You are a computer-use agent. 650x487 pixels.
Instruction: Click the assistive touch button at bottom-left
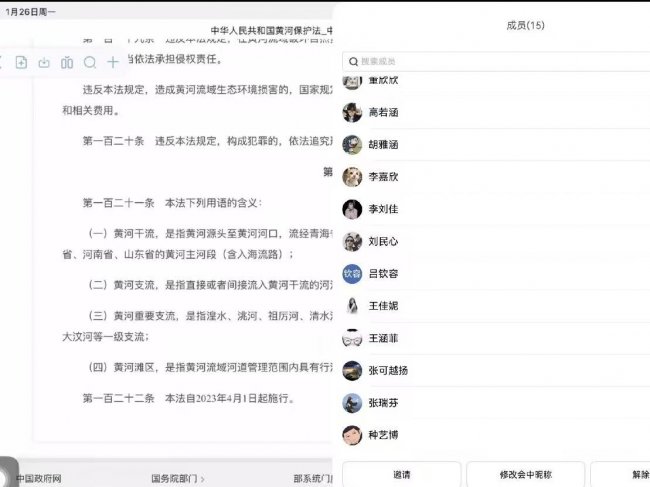[x=8, y=472]
